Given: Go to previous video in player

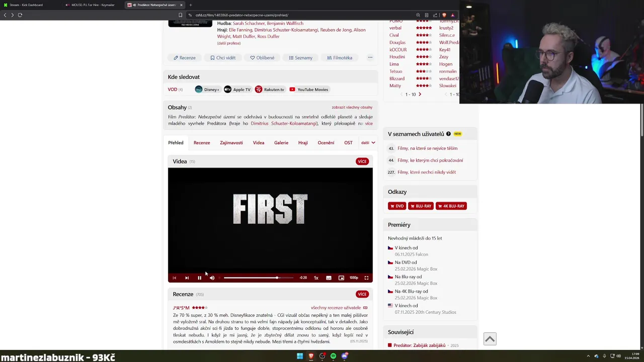Looking at the screenshot, I should [x=174, y=278].
